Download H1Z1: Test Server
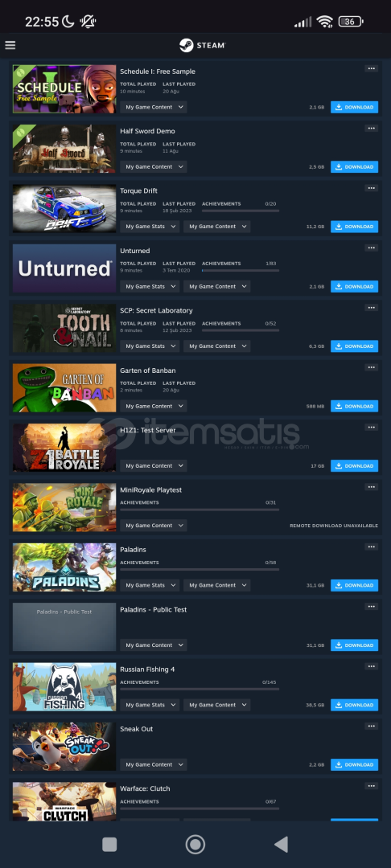Viewport: 391px width, 868px height. (x=355, y=465)
